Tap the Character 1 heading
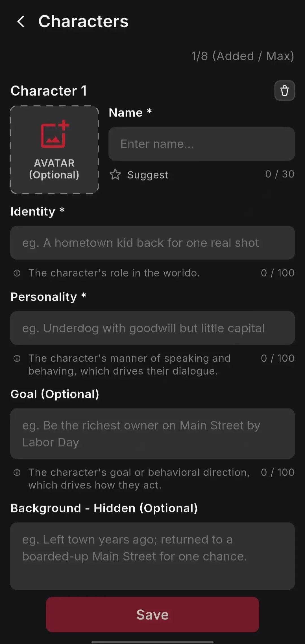The height and width of the screenshot is (644, 305). [x=49, y=91]
